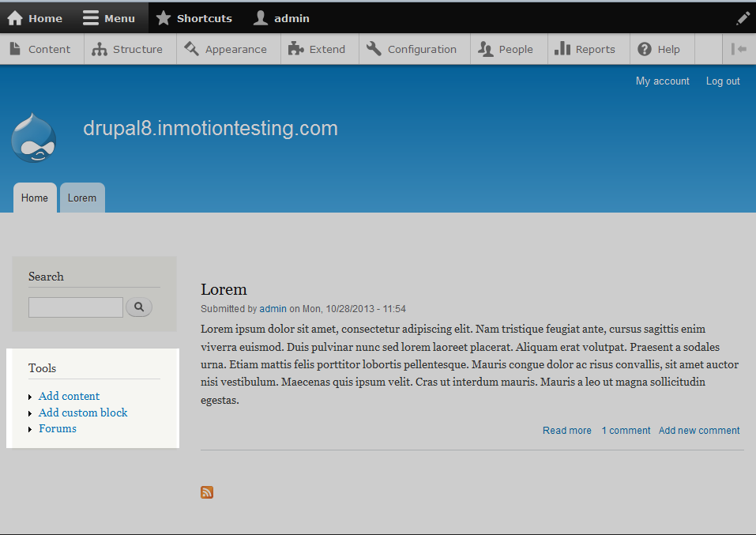Click the Content page icon

point(15,49)
